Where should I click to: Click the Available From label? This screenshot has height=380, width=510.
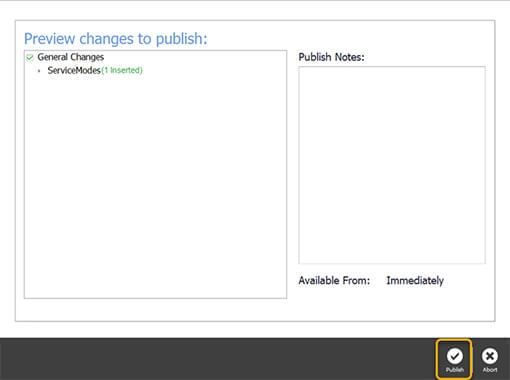(x=334, y=281)
